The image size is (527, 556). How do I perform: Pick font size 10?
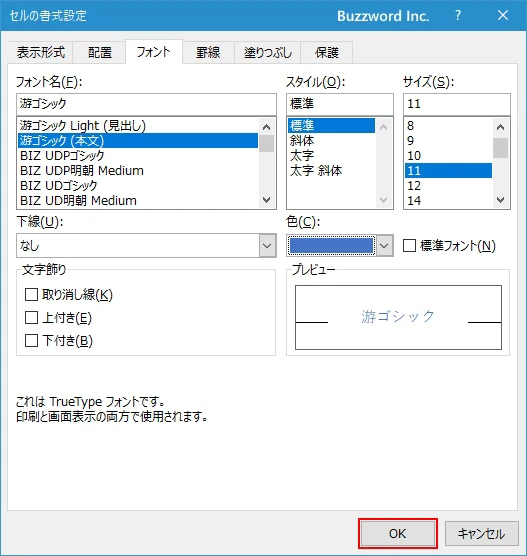[448, 155]
